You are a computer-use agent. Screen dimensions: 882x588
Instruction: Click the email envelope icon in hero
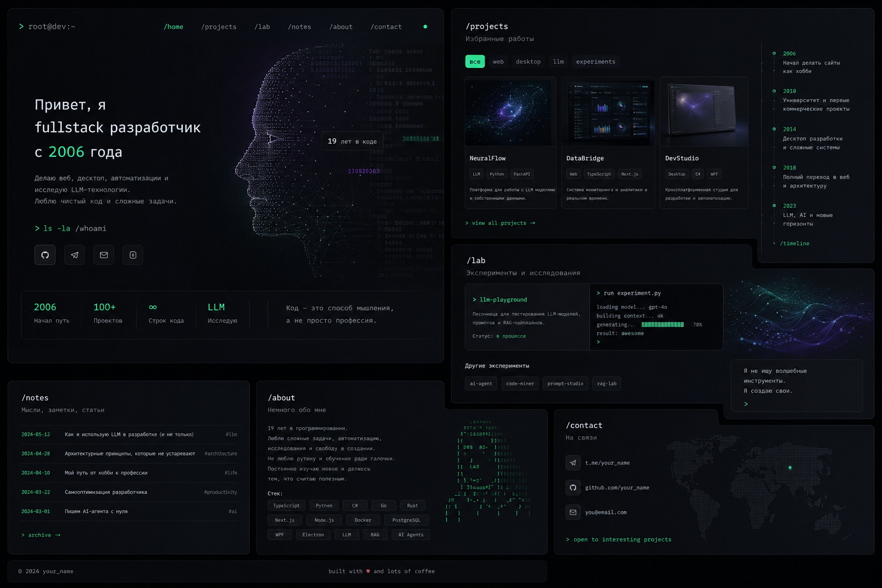(104, 255)
